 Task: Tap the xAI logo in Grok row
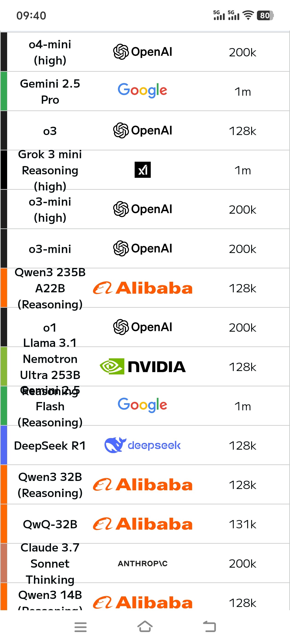[143, 170]
